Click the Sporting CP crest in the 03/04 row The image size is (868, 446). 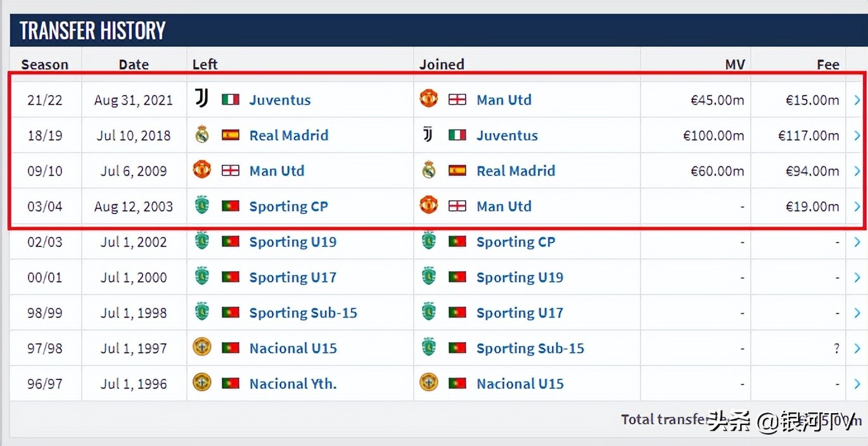[x=202, y=205]
